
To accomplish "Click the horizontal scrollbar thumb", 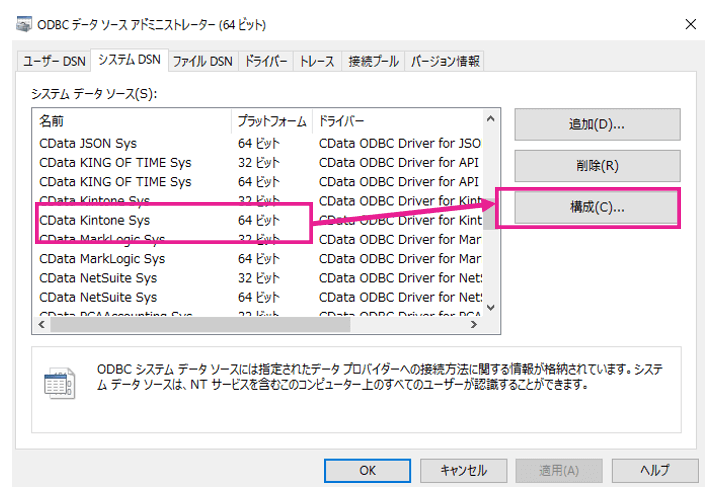I will [200, 324].
